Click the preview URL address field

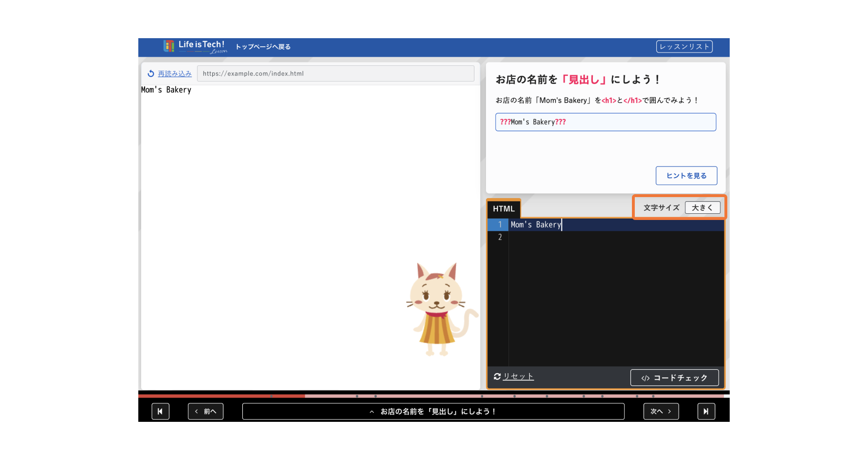(x=335, y=73)
